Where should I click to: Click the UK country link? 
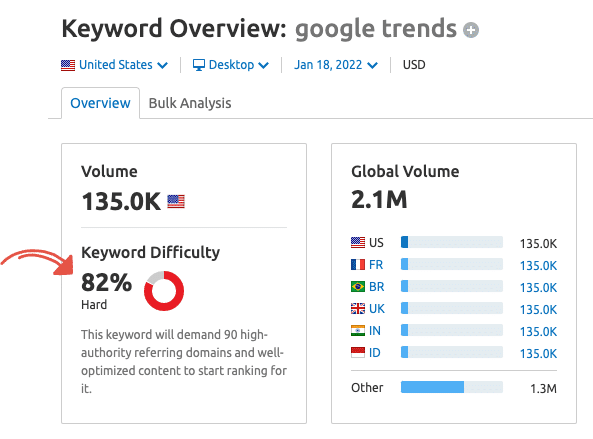pos(377,309)
